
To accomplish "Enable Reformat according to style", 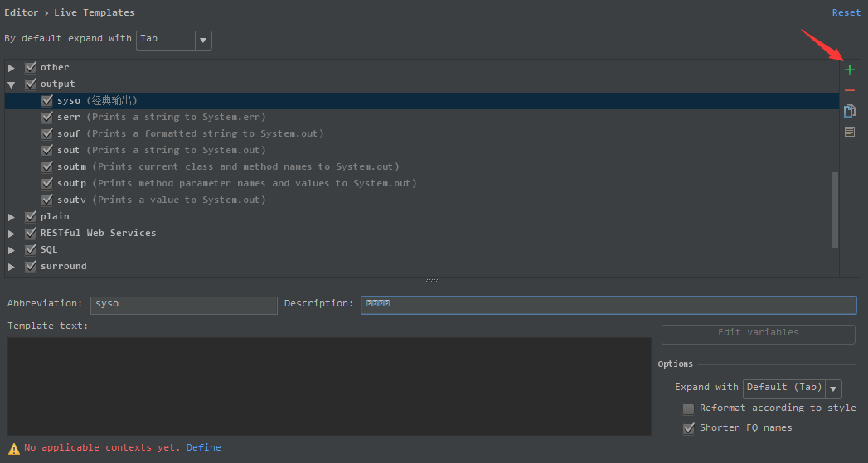I will (x=688, y=408).
